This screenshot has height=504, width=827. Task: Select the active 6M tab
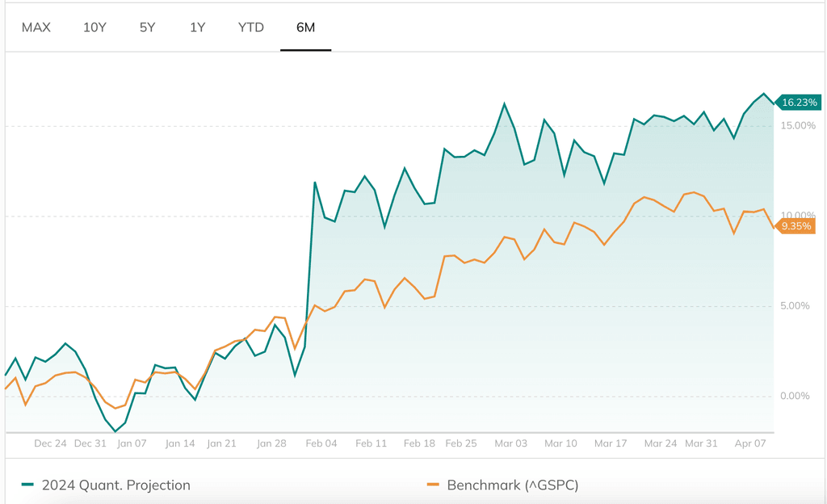click(305, 27)
